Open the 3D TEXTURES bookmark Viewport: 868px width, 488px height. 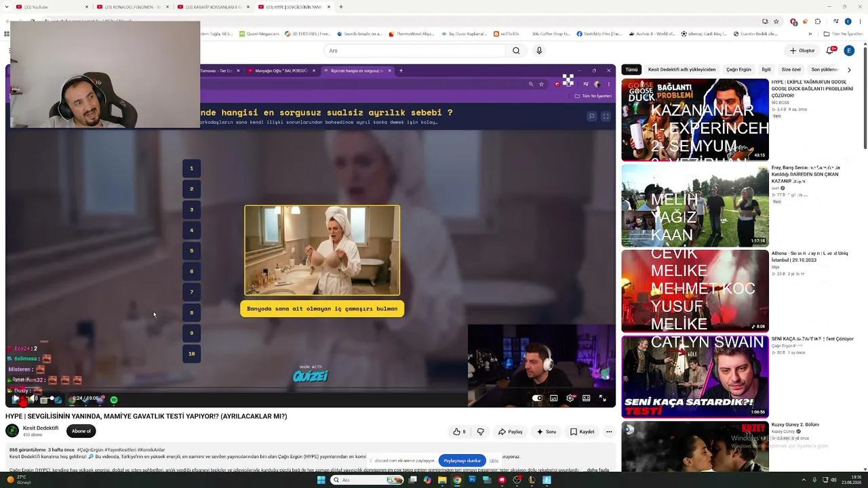pyautogui.click(x=309, y=34)
